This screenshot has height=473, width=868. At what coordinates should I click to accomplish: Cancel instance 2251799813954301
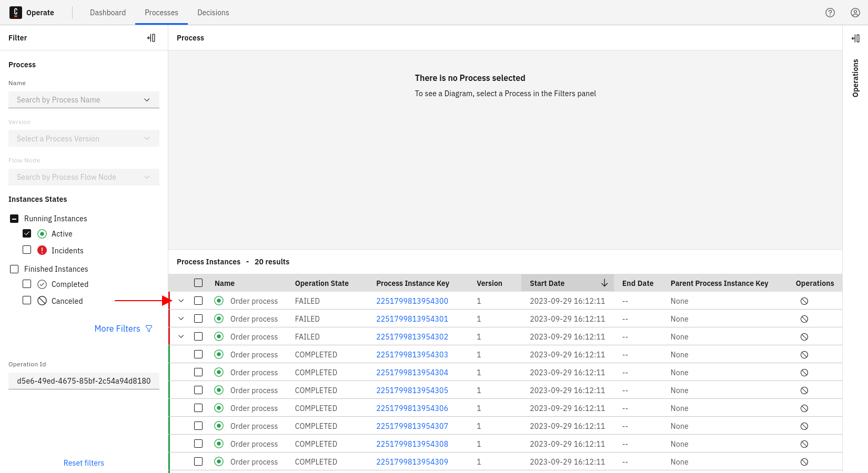pos(804,319)
